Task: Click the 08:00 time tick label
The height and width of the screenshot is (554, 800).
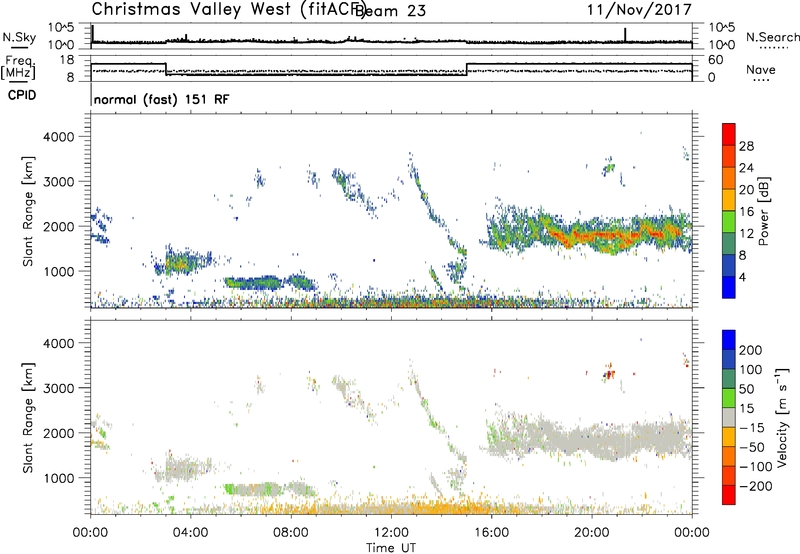Action: (x=291, y=533)
